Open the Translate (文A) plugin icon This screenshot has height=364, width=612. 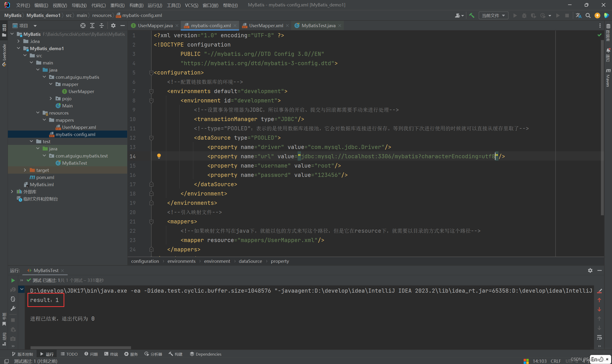pos(578,16)
